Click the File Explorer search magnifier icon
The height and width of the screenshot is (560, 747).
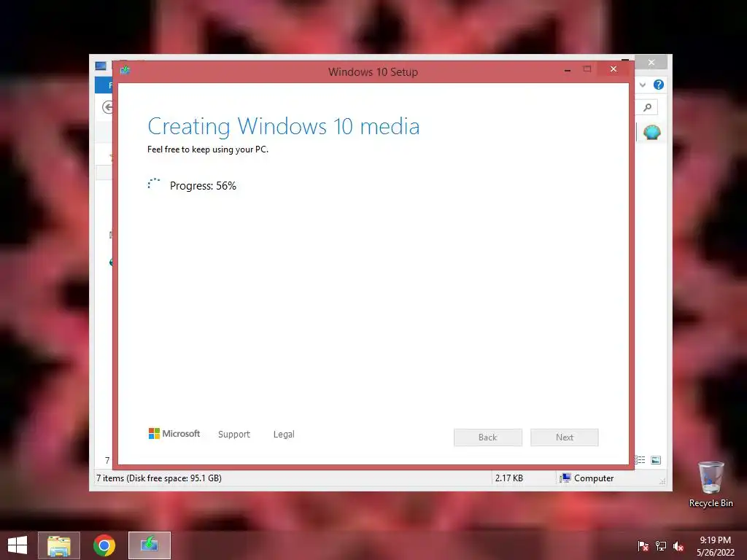(x=648, y=107)
